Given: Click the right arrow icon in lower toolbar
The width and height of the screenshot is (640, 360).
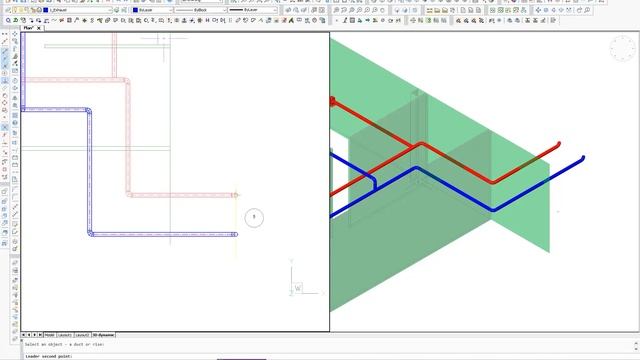Looking at the screenshot, I should [x=367, y=20].
